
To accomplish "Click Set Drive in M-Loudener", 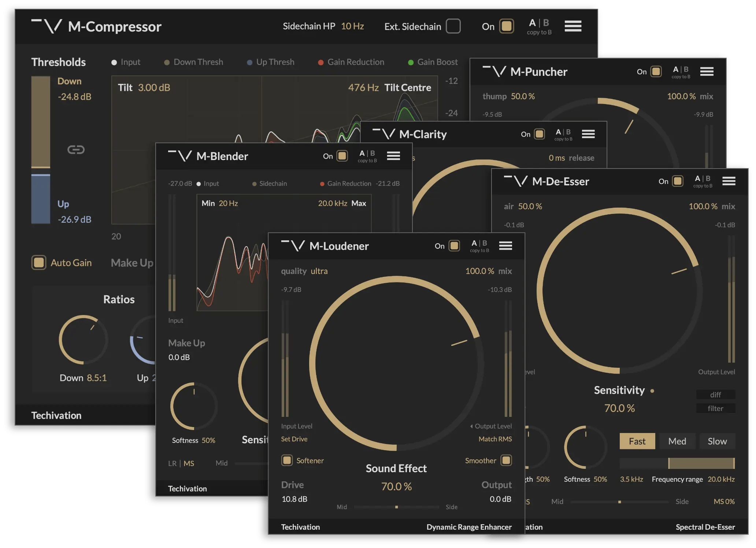I will (294, 439).
